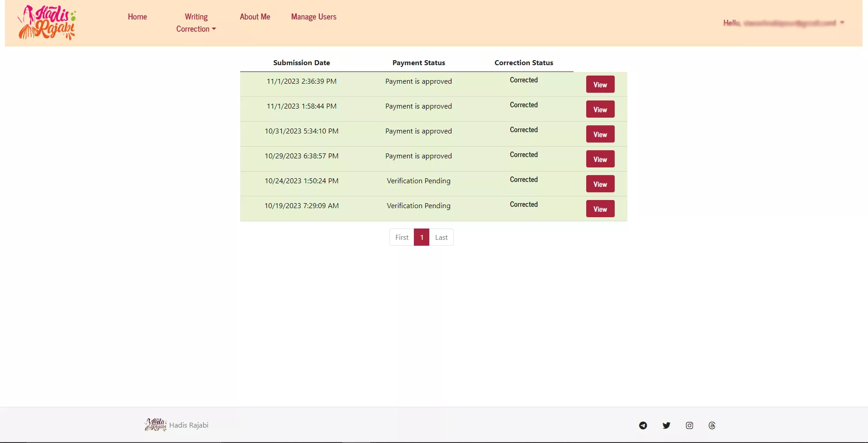Open the Instagram social icon
This screenshot has width=868, height=443.
(x=689, y=425)
